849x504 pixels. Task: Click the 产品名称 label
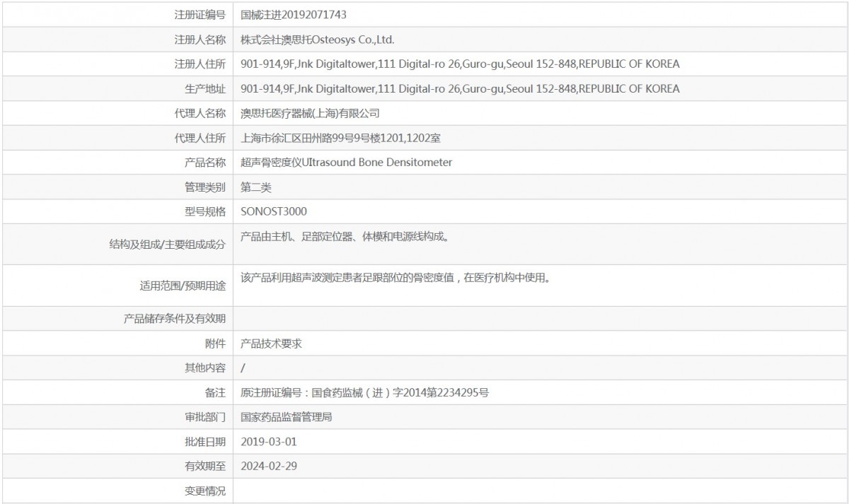click(x=204, y=163)
